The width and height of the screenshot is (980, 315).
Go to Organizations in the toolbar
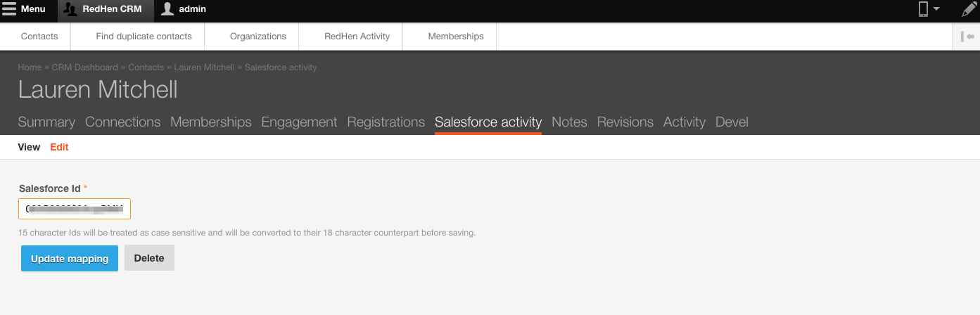[x=258, y=37]
